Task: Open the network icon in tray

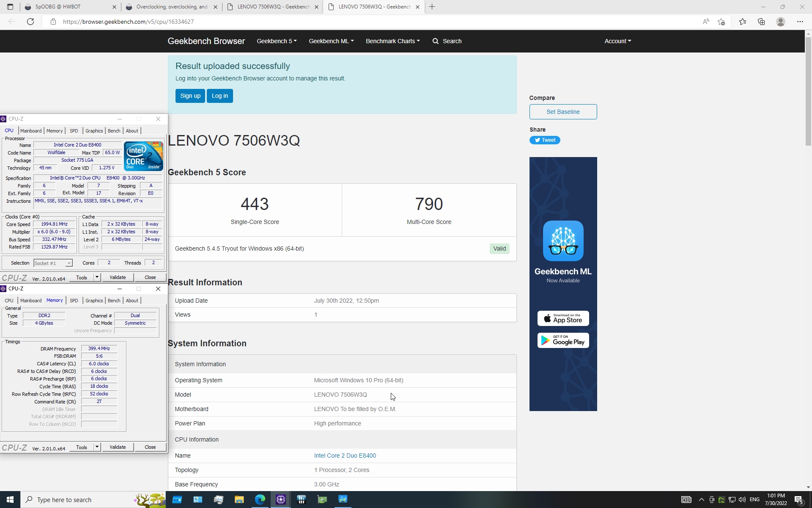Action: point(732,500)
